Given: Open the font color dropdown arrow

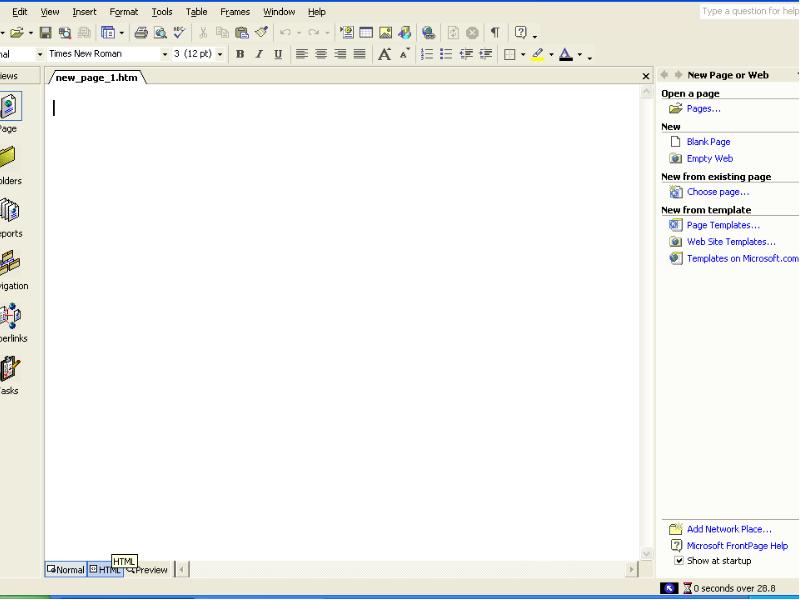Looking at the screenshot, I should tap(580, 55).
